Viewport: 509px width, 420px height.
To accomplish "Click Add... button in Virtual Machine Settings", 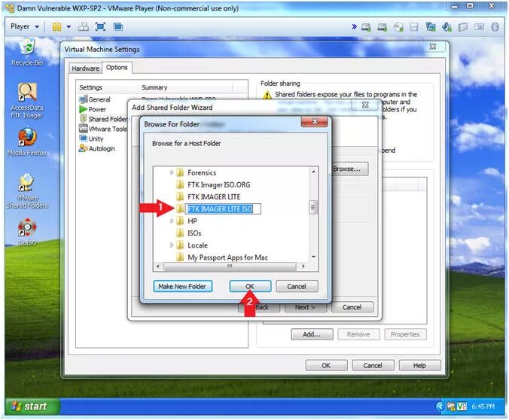I will (x=312, y=334).
